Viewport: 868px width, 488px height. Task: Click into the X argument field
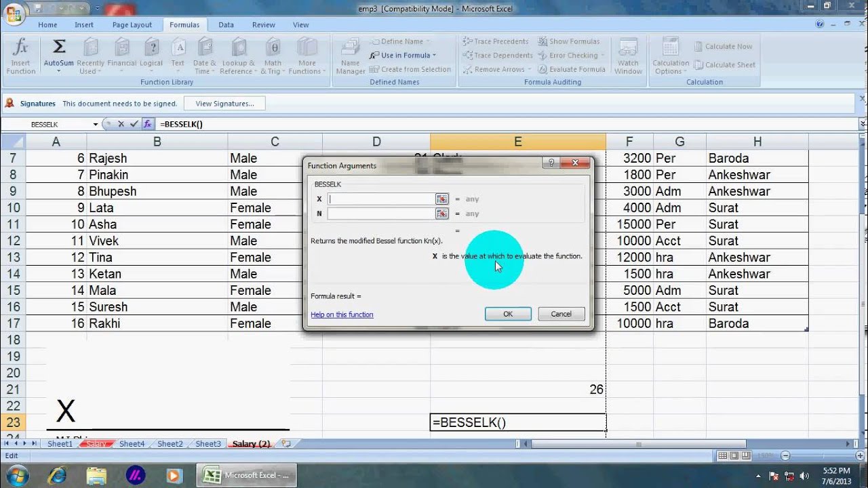pos(381,199)
